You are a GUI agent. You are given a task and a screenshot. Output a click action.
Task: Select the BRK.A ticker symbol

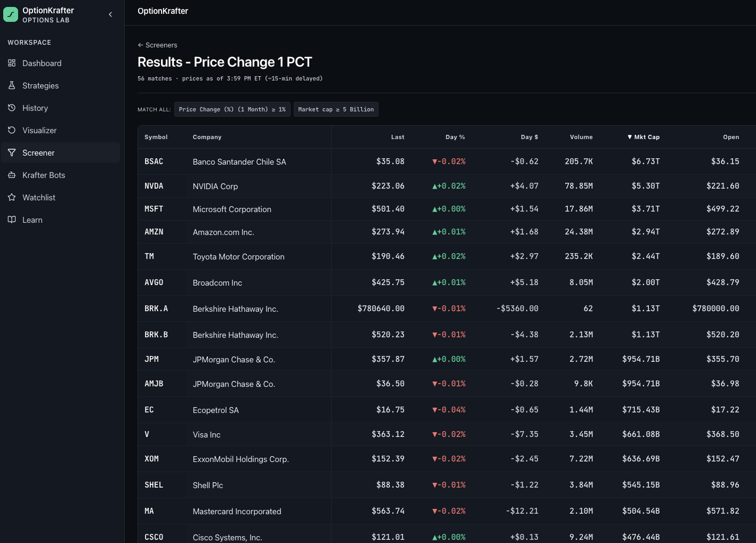(x=156, y=309)
